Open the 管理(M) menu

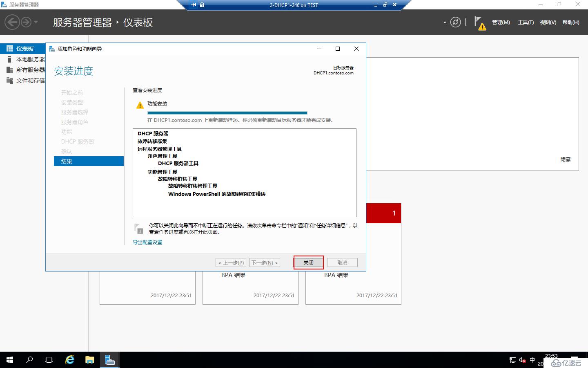tap(501, 22)
